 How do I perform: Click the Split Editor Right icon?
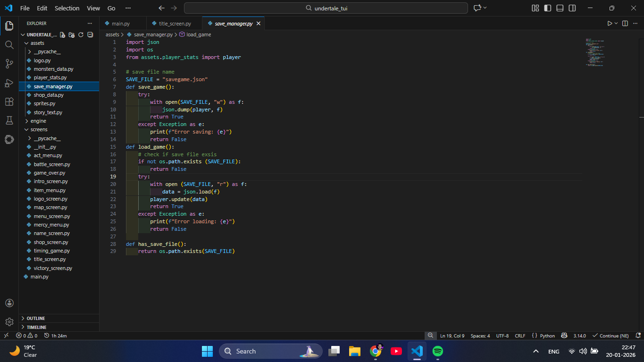click(x=625, y=23)
